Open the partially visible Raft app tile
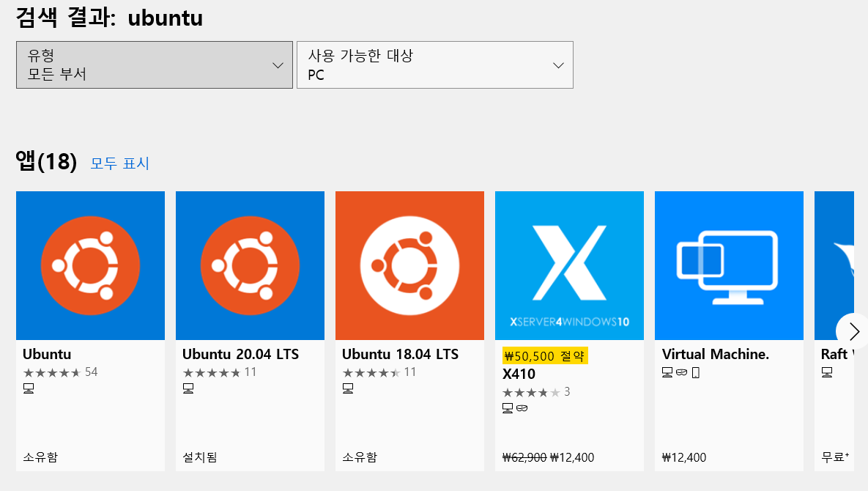 tap(834, 331)
